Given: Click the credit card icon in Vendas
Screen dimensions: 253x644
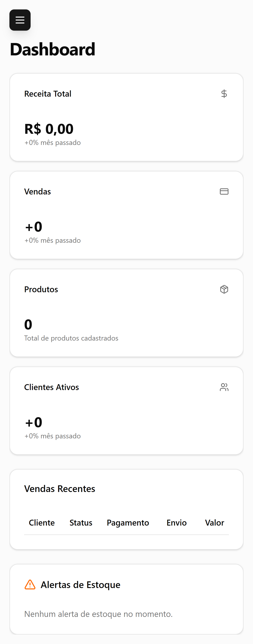Looking at the screenshot, I should (224, 191).
